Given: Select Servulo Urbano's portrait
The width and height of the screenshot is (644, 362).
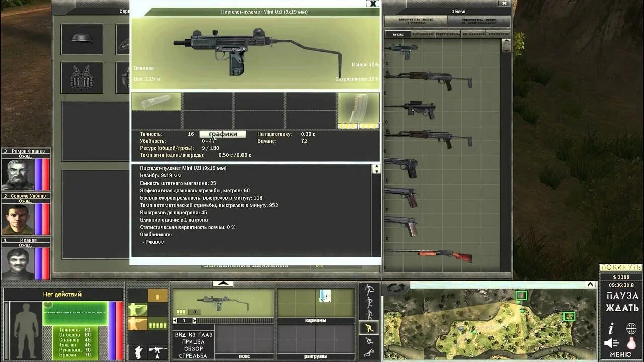Looking at the screenshot, I should (18, 219).
